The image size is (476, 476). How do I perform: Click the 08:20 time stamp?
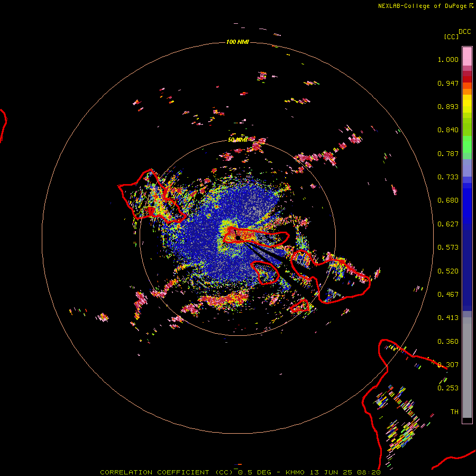369,472
